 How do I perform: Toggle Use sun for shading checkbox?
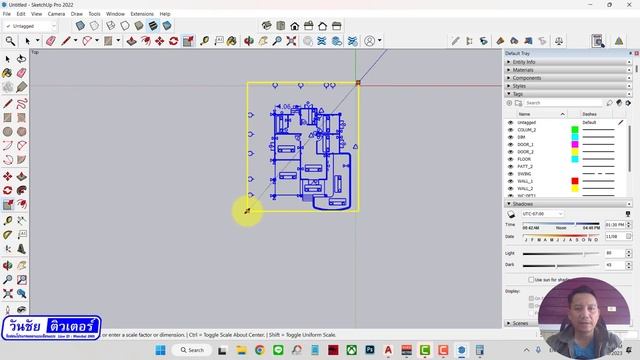click(531, 280)
